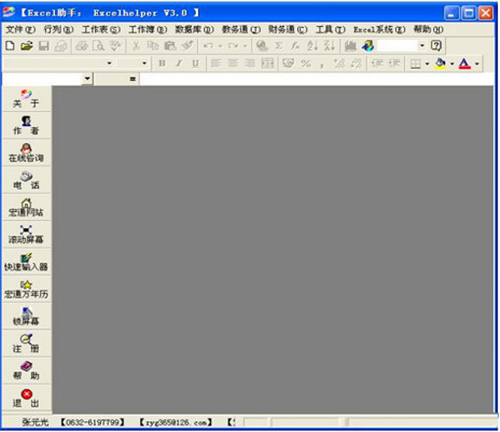Expand the font size dropdown
The image size is (500, 432).
point(144,63)
